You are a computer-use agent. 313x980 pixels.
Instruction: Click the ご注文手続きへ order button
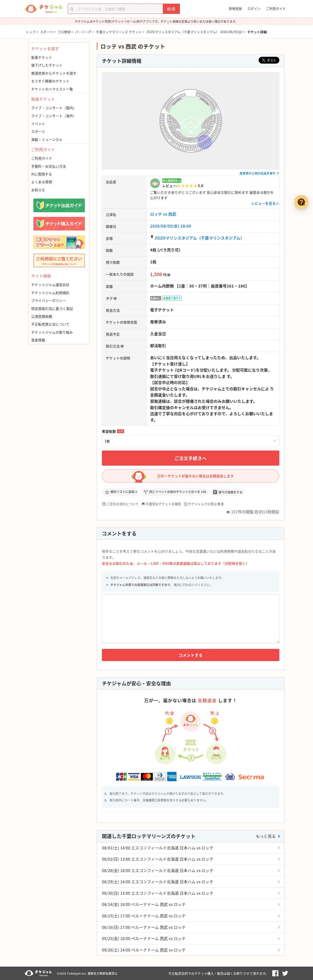[x=190, y=458]
